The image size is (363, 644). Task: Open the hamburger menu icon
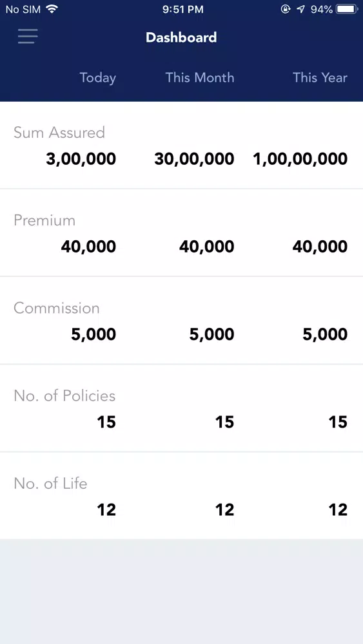click(x=28, y=36)
